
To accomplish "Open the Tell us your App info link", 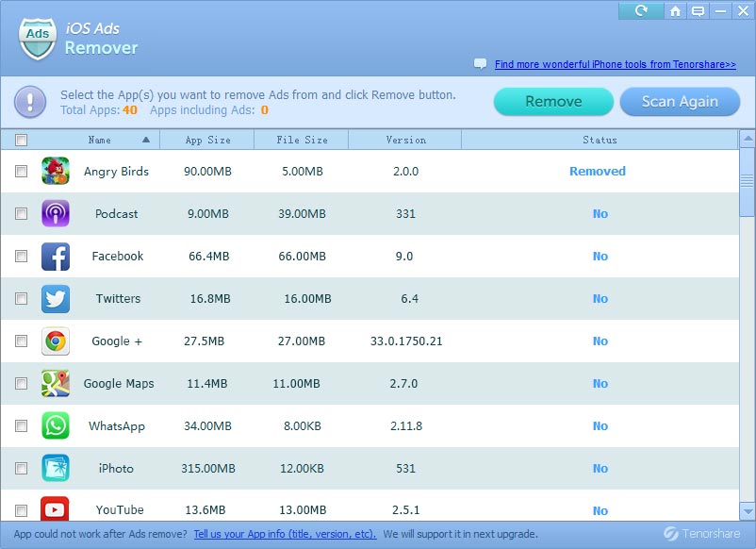I will click(x=285, y=534).
